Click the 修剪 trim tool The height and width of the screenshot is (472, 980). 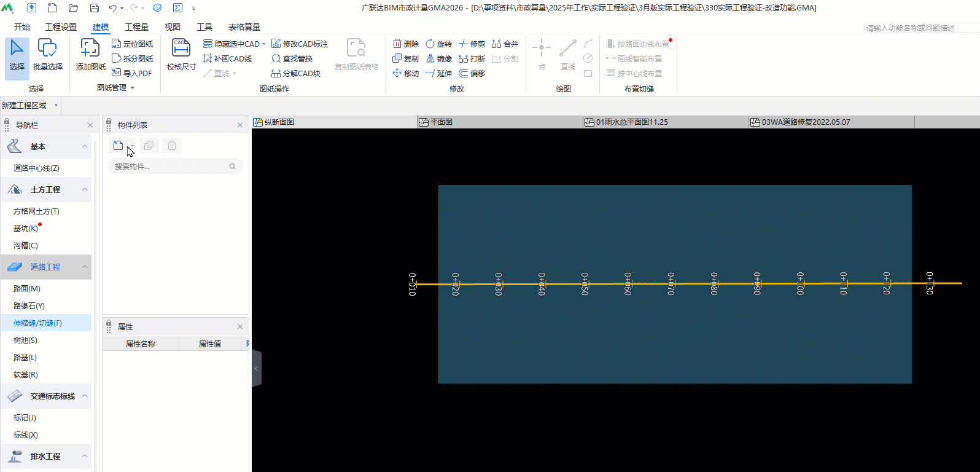pyautogui.click(x=472, y=44)
